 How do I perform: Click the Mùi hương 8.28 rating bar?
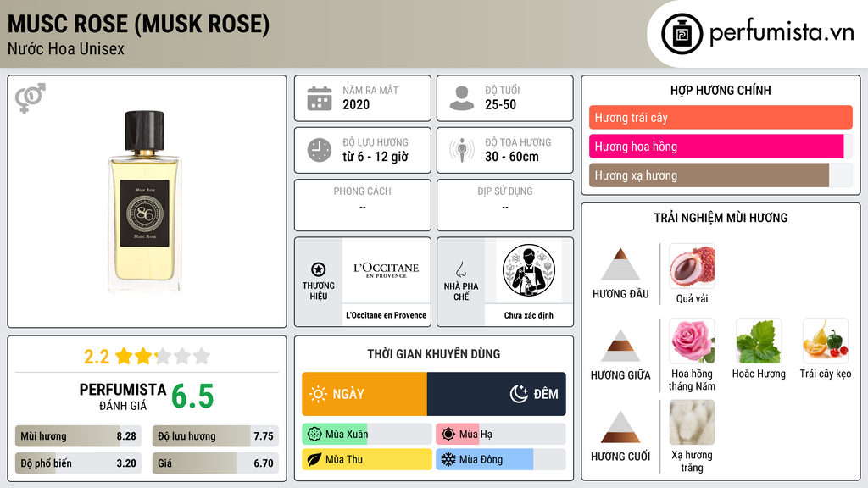click(x=79, y=436)
